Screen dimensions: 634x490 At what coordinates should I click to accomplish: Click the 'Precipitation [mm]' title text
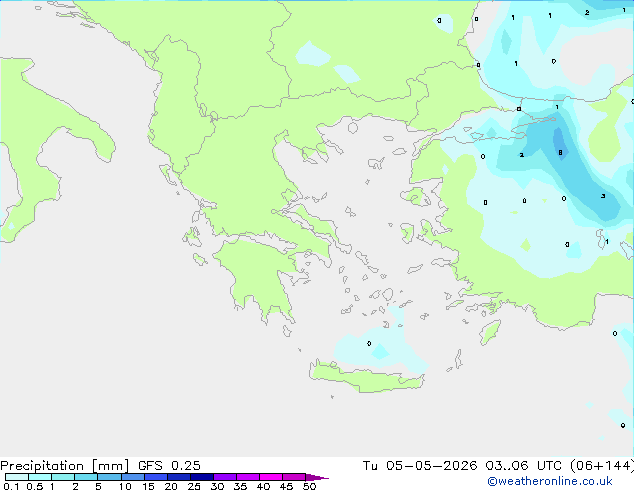[64, 466]
